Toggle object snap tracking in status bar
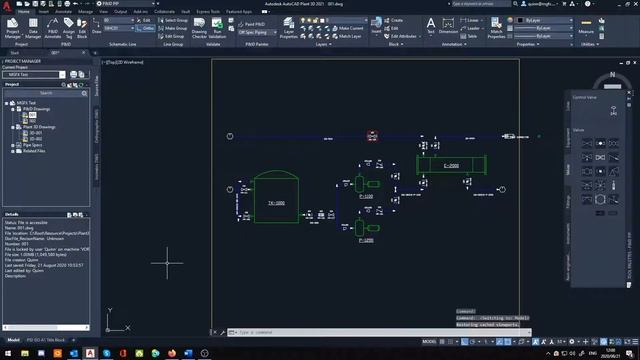The height and width of the screenshot is (360, 640). tap(500, 342)
